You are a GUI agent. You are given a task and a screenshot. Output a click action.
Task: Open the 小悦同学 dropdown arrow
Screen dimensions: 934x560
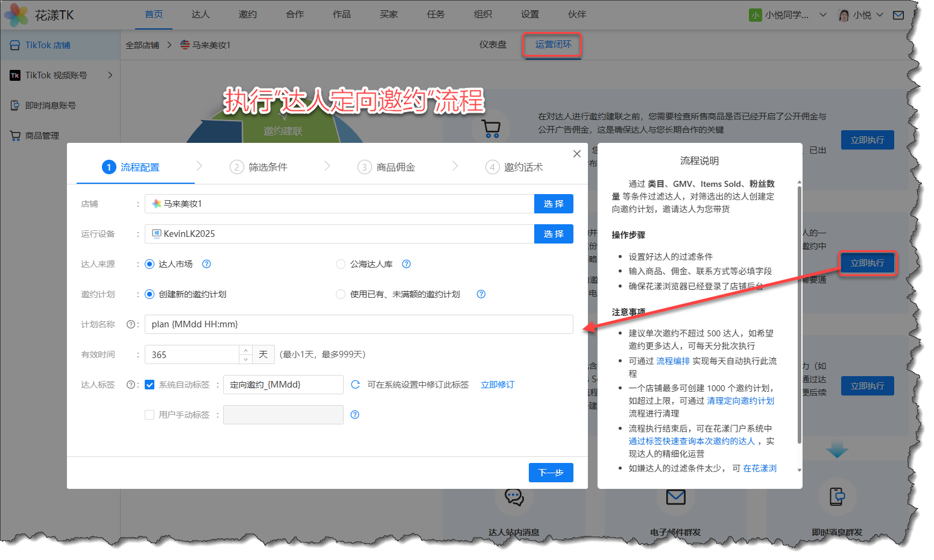pyautogui.click(x=822, y=15)
